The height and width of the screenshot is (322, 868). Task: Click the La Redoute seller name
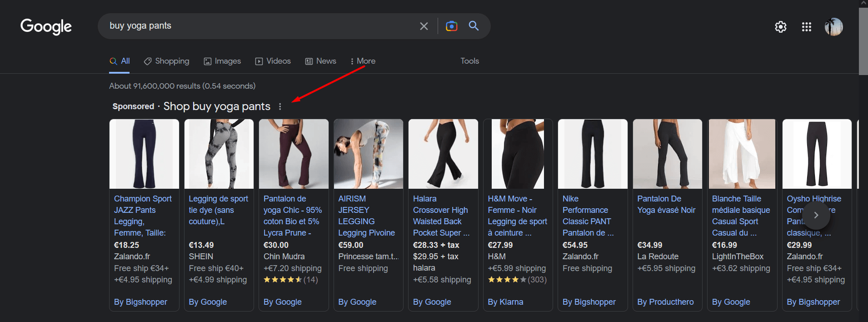pyautogui.click(x=658, y=257)
